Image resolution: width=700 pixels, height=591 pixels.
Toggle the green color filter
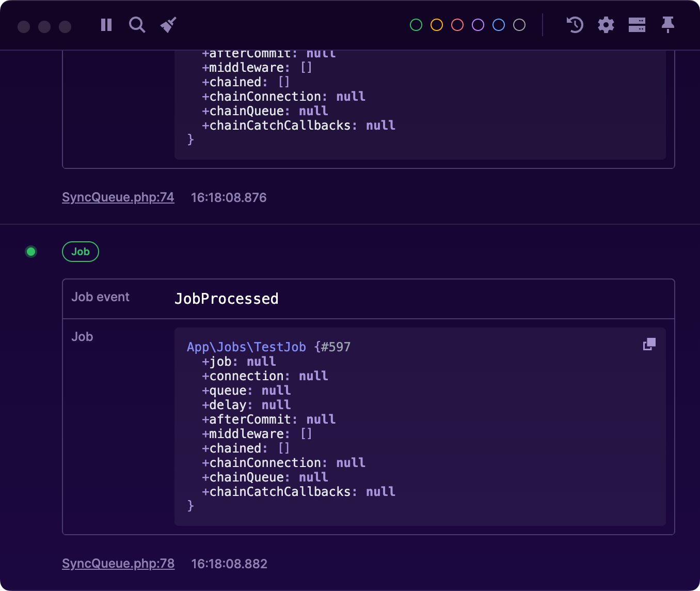click(x=416, y=24)
